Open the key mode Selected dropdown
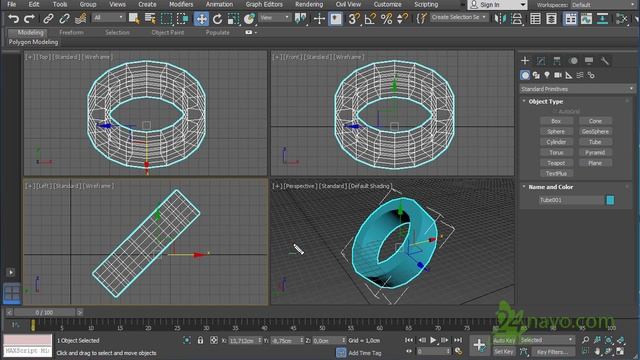This screenshot has height=360, width=640. click(546, 340)
